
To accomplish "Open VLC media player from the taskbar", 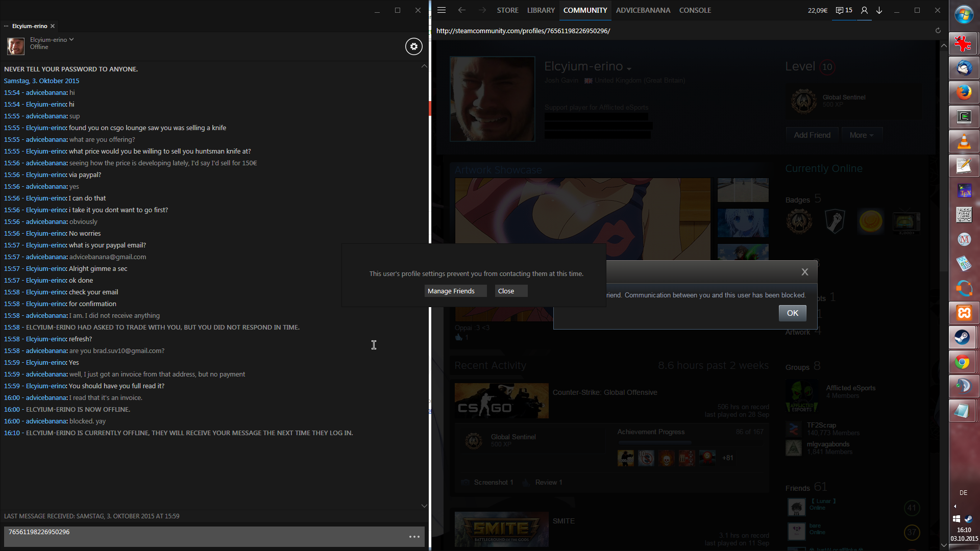I will tap(964, 141).
